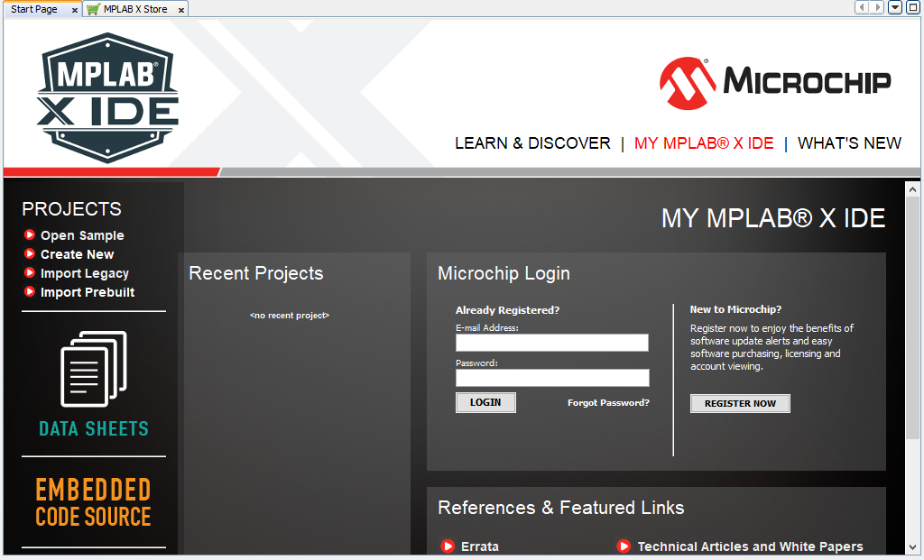Screen dimensions: 924x560
Task: Open the Forgot Password? link
Action: pos(608,402)
